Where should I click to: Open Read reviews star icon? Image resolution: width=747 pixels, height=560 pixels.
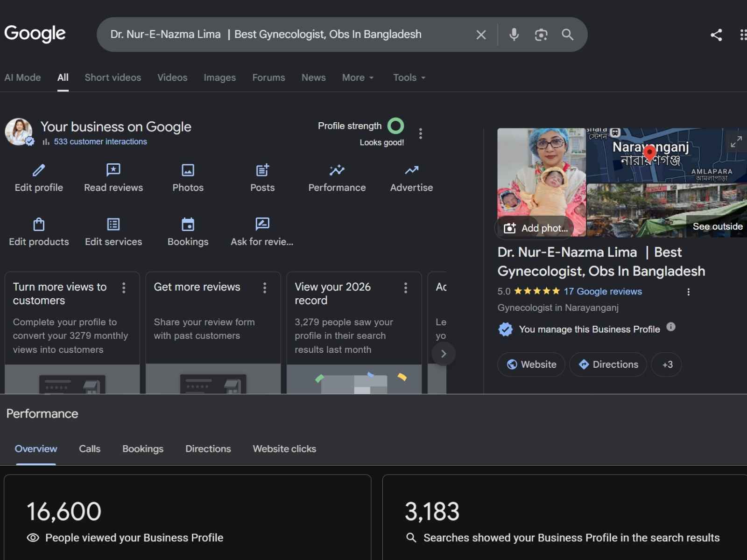(113, 170)
